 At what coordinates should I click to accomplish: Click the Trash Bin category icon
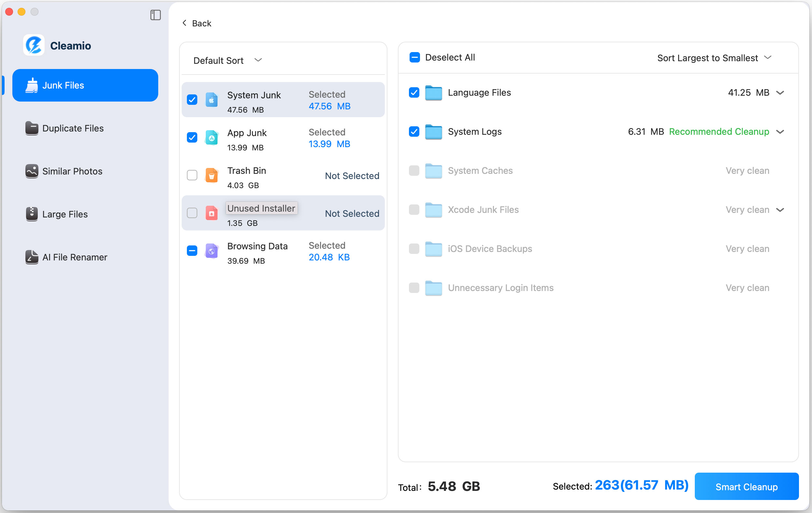pos(211,175)
